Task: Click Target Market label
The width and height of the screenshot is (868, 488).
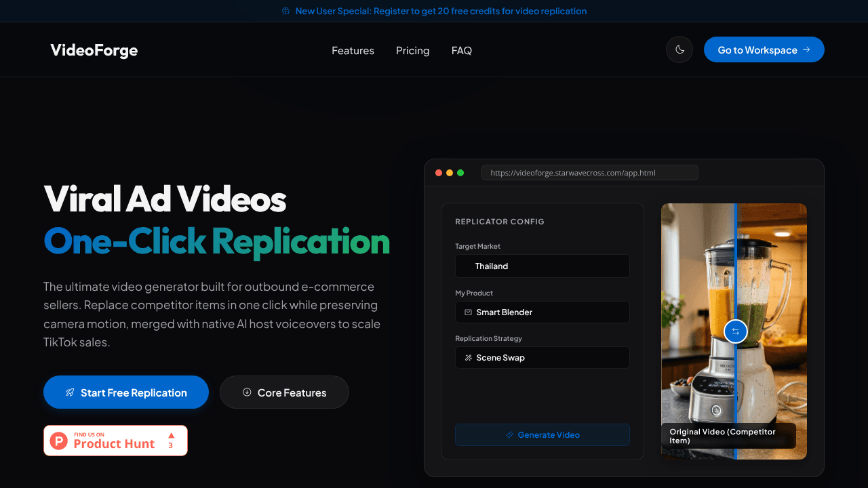Action: [x=477, y=246]
